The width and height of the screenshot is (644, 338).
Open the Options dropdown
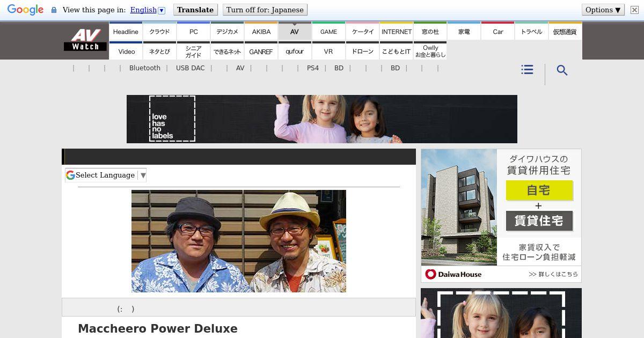click(x=603, y=10)
